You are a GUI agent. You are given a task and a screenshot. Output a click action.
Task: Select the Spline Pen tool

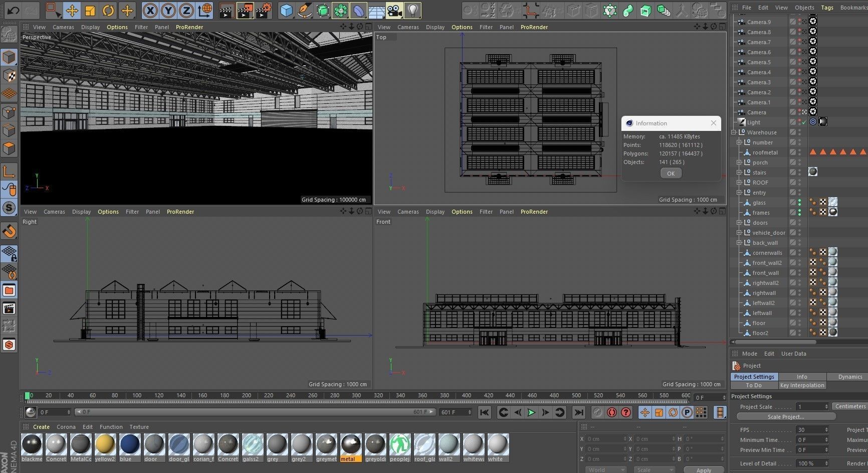click(x=304, y=10)
